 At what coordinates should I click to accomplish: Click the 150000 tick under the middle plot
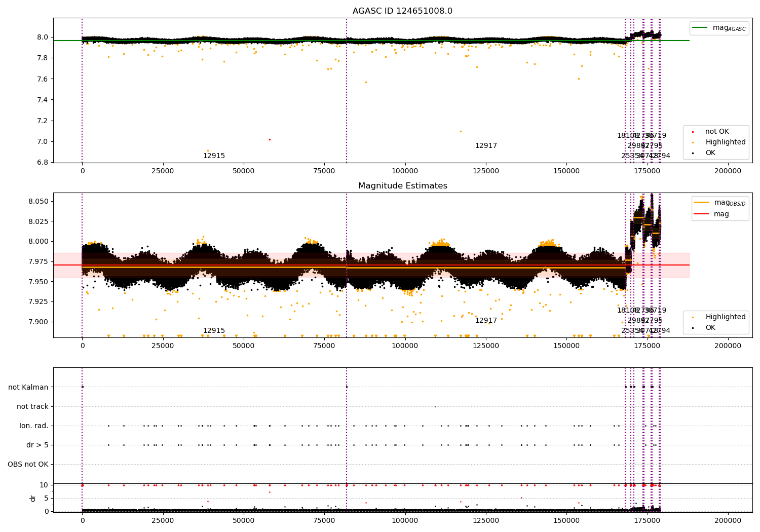tap(566, 346)
